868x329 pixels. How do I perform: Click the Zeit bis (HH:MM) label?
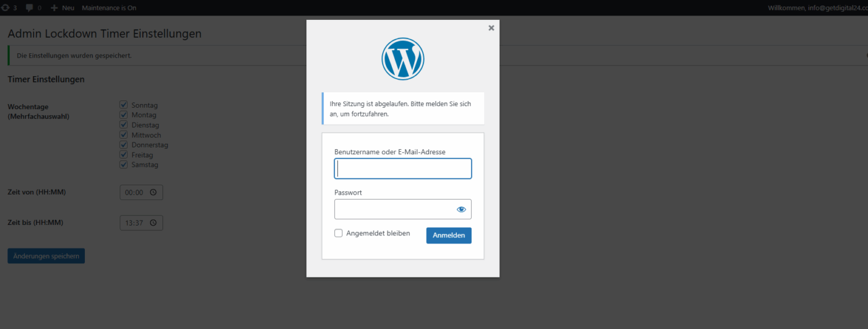[35, 222]
